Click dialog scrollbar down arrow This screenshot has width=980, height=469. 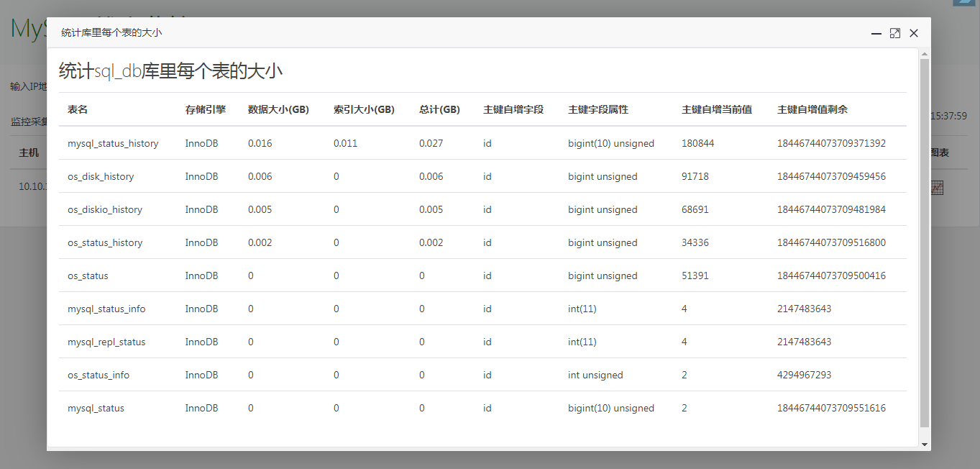coord(925,445)
